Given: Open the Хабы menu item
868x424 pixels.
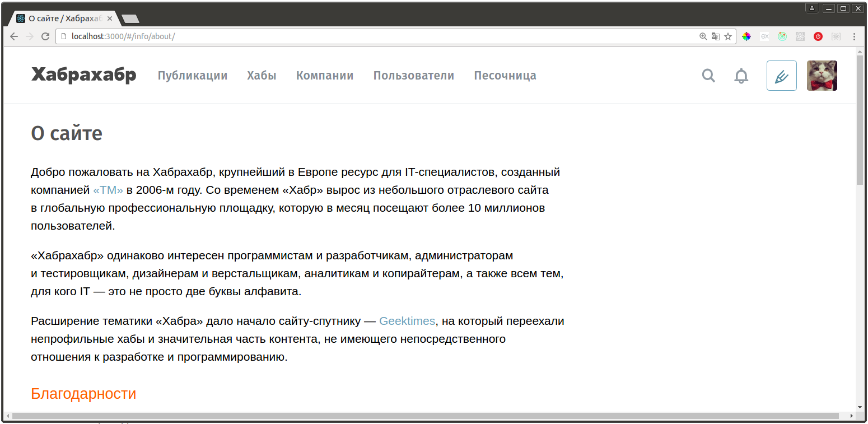Looking at the screenshot, I should tap(262, 76).
